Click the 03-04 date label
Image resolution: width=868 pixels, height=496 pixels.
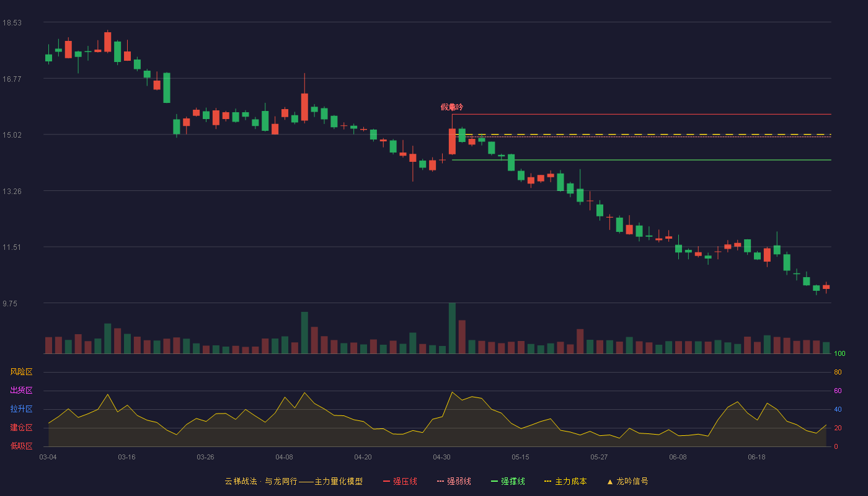coord(48,457)
